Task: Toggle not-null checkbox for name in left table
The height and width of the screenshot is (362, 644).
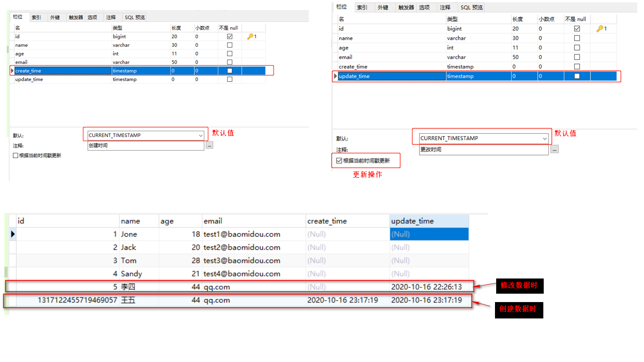Action: pyautogui.click(x=230, y=45)
